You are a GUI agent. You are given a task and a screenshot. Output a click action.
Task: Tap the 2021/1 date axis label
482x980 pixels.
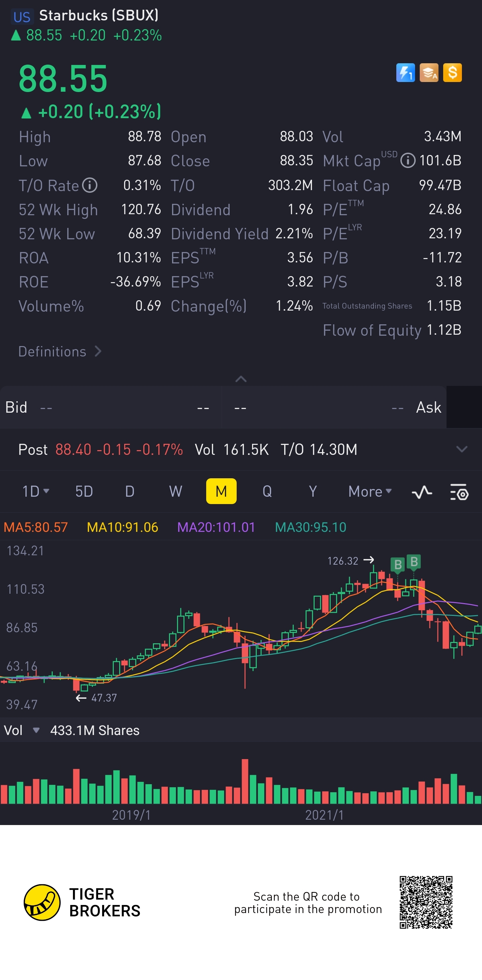[x=324, y=815]
